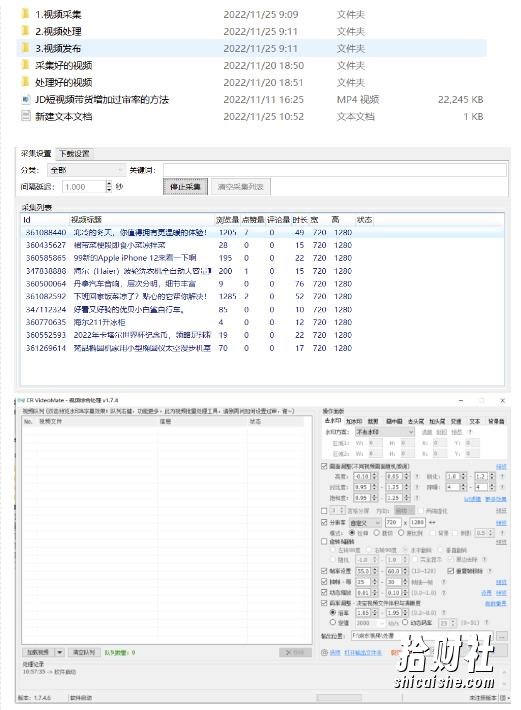Select the 裁切 mode radio button
This screenshot has width=521, height=710.
pyautogui.click(x=376, y=533)
